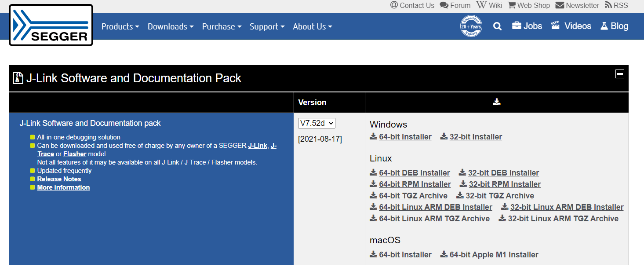Expand the About Us menu
Viewport: 644px width, 271px height.
313,27
